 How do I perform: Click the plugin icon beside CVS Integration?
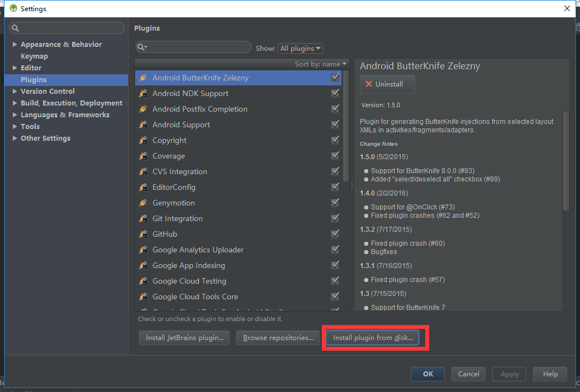coord(143,171)
